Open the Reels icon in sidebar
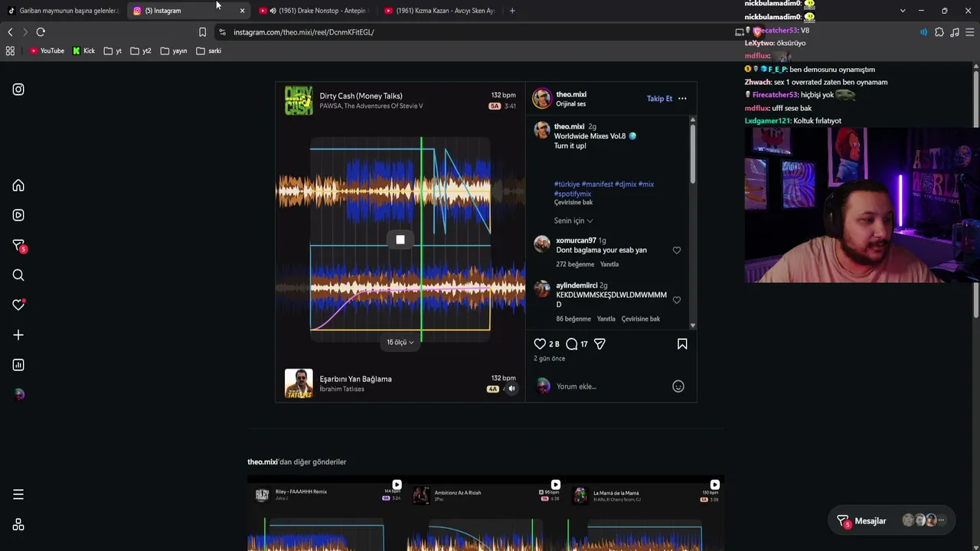This screenshot has width=980, height=551. [x=18, y=215]
